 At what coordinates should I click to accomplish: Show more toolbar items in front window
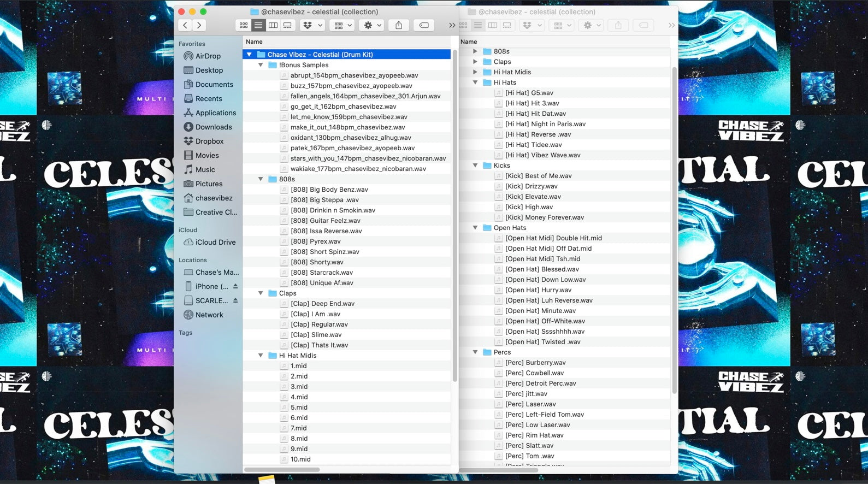452,25
